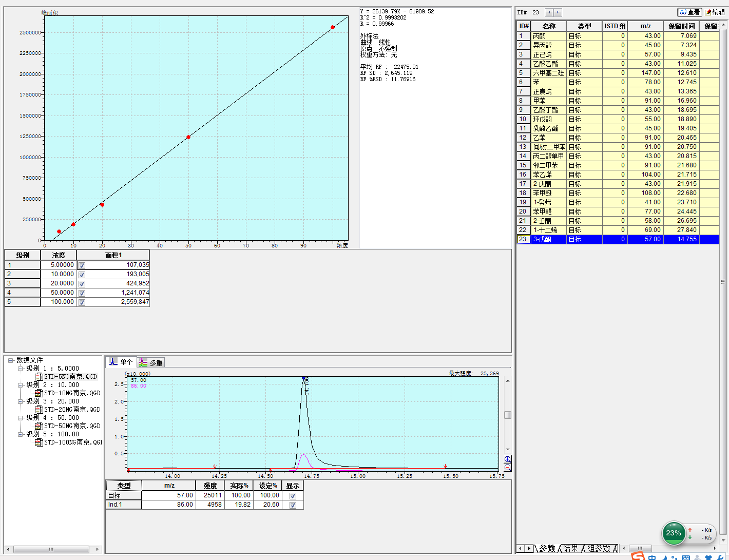This screenshot has height=560, width=729.
Task: Collapse 级别 2 : 10.000 node
Action: click(21, 385)
